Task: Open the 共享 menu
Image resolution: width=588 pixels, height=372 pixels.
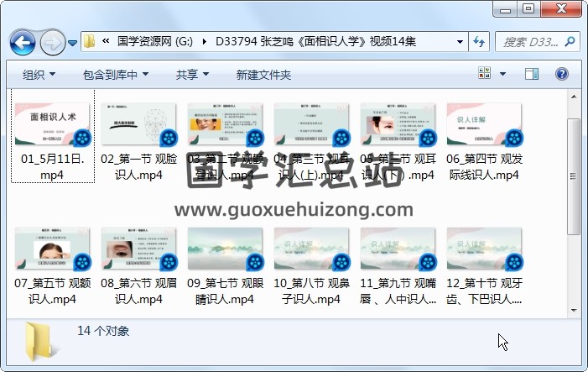Action: point(192,75)
